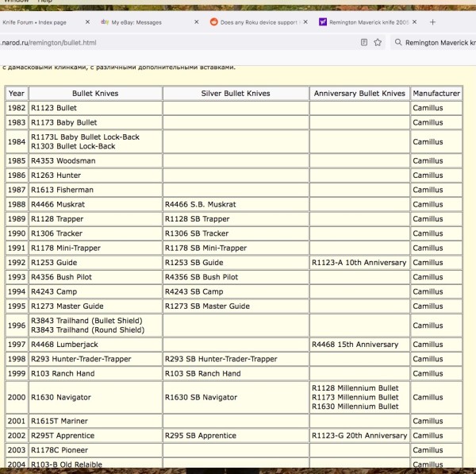This screenshot has height=474, width=476.
Task: Click the Silver Bullet Knives header
Action: coord(236,93)
